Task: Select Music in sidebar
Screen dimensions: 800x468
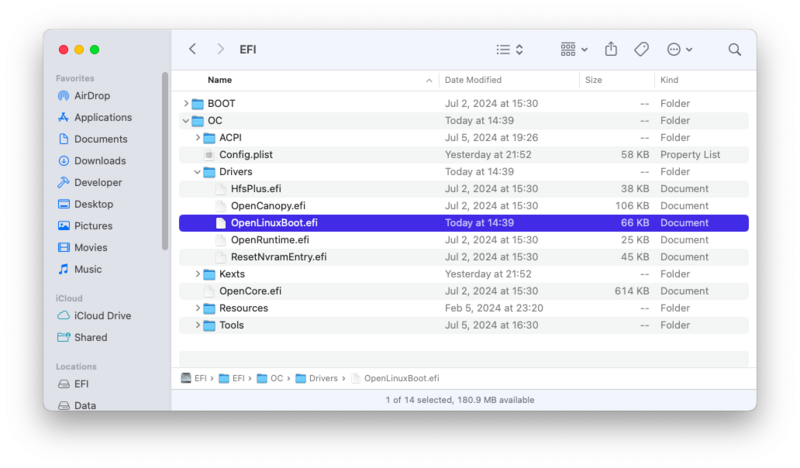Action: [x=80, y=269]
